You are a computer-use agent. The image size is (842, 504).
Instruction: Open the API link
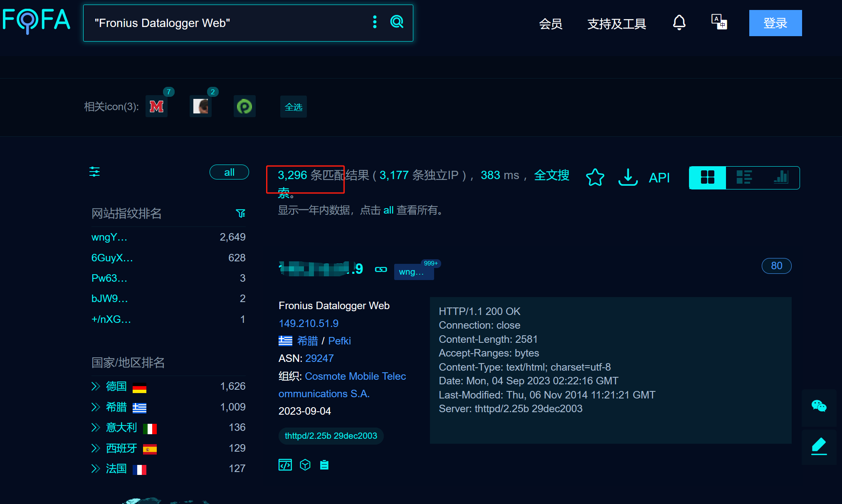pos(659,178)
